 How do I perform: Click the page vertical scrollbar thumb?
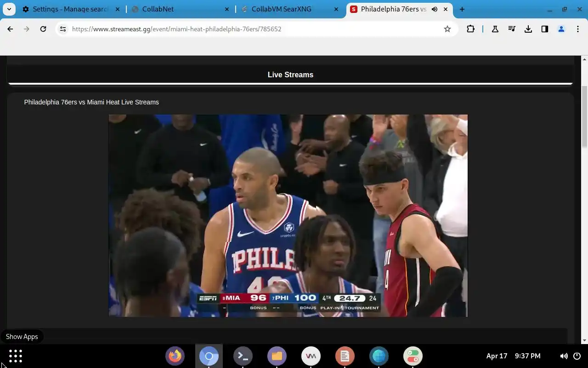[x=584, y=117]
